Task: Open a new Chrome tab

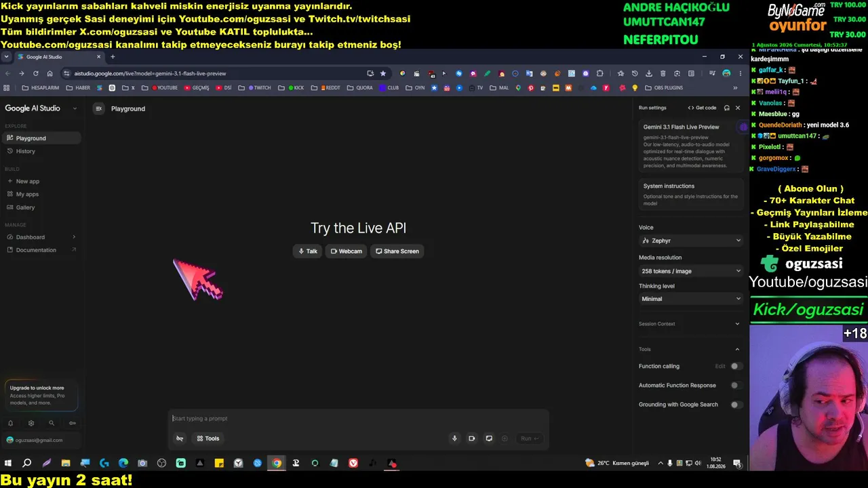Action: 113,57
